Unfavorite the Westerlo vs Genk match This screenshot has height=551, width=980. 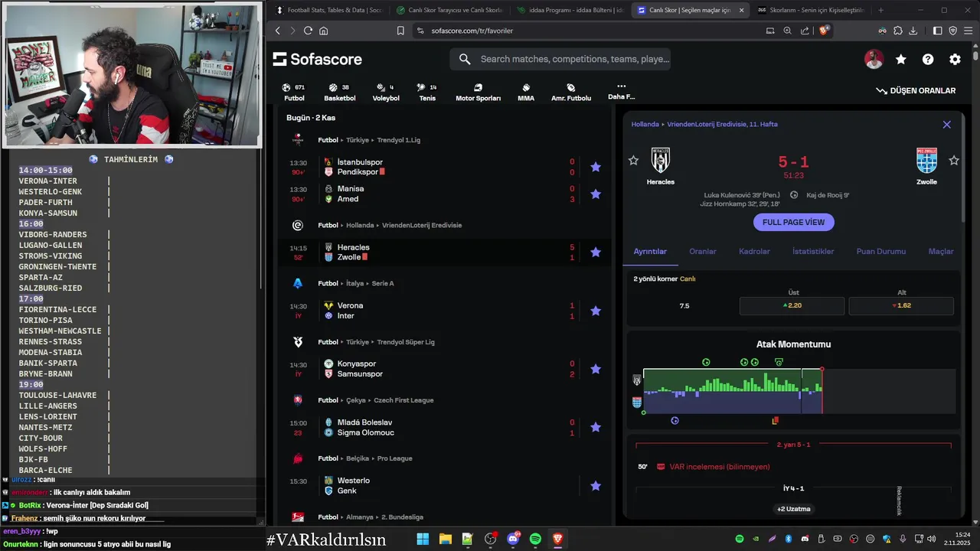596,486
